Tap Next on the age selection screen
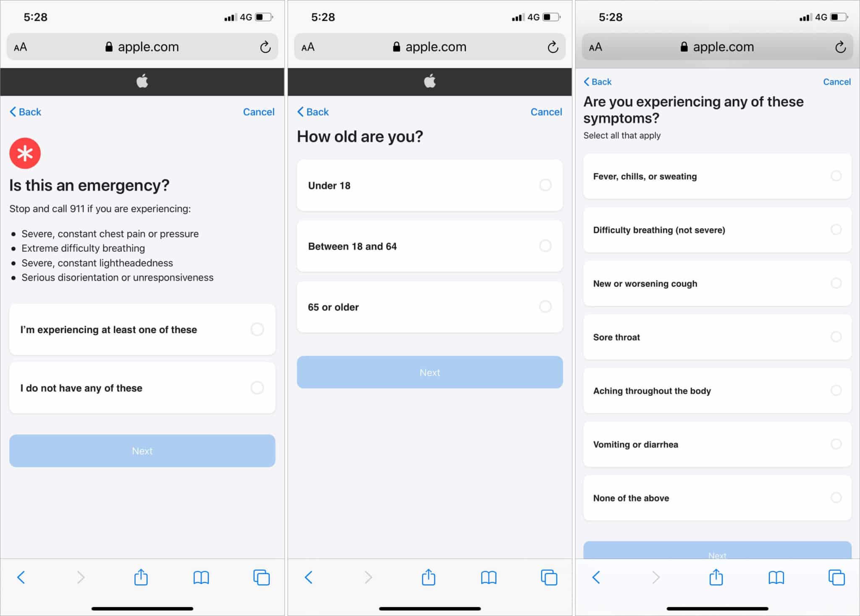Screen dimensions: 860x616 pyautogui.click(x=430, y=372)
